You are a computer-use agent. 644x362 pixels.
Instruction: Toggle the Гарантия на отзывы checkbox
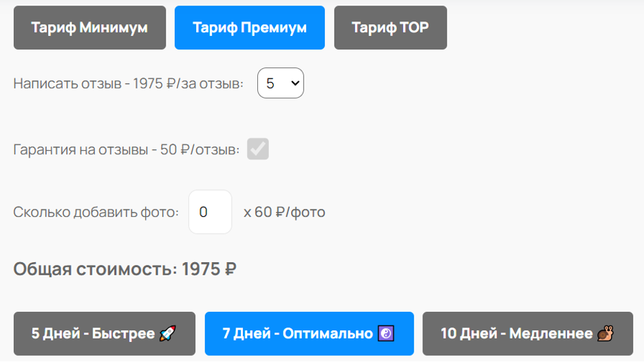[258, 149]
